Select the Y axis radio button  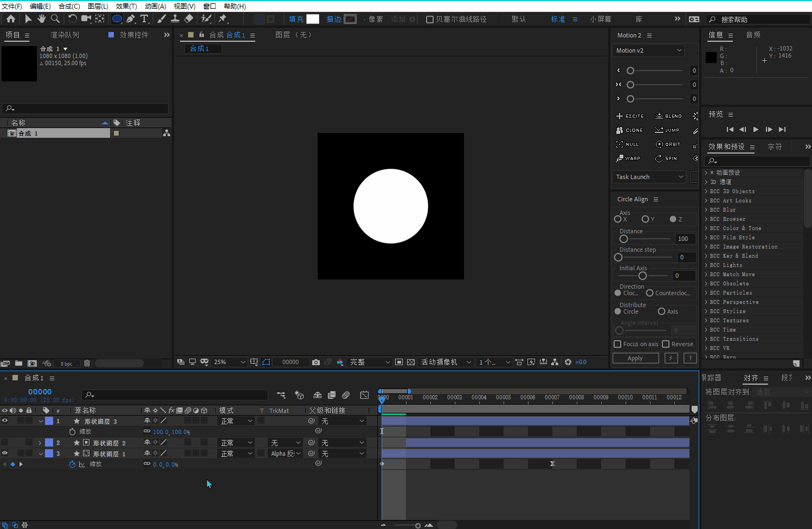pyautogui.click(x=645, y=219)
